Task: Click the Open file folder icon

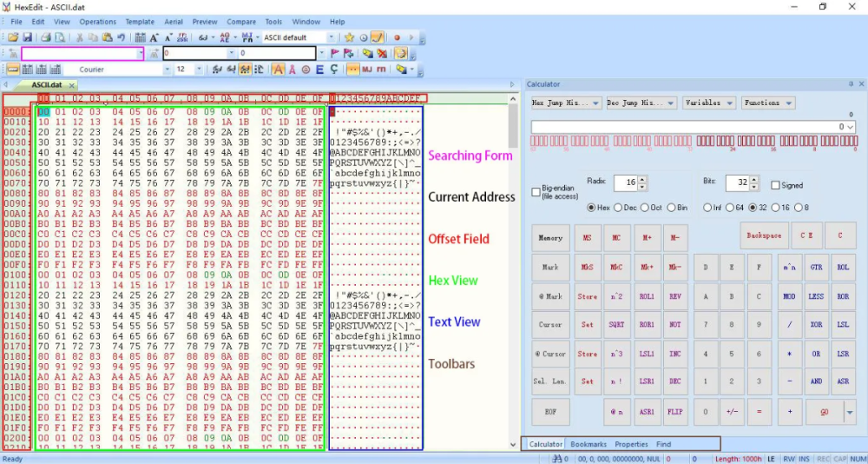Action: (14, 37)
